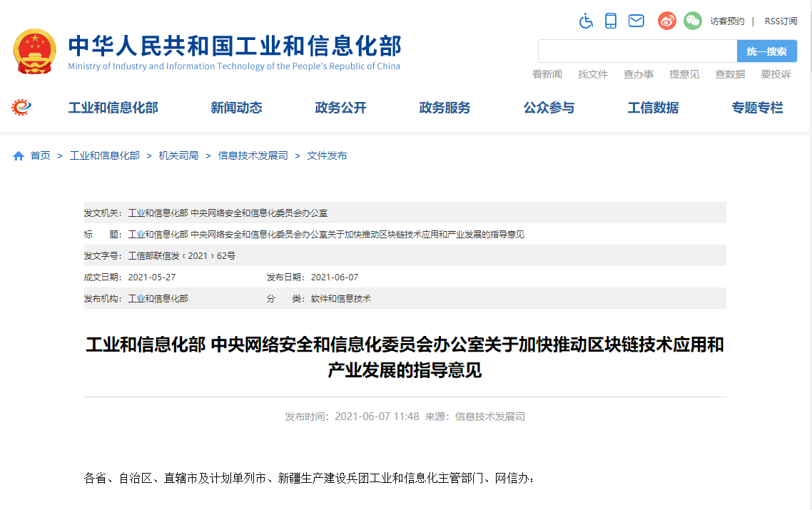Click the accessibility wheelchair icon
The height and width of the screenshot is (510, 812).
[586, 21]
